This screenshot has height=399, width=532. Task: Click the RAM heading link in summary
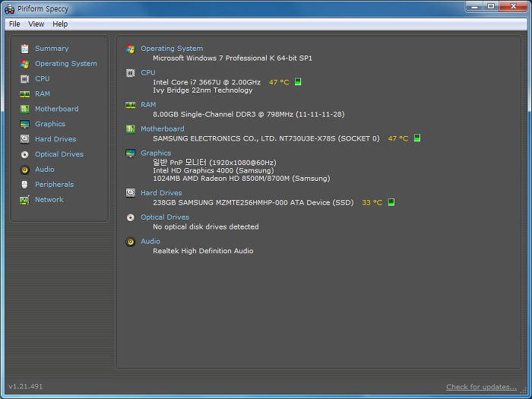[148, 105]
